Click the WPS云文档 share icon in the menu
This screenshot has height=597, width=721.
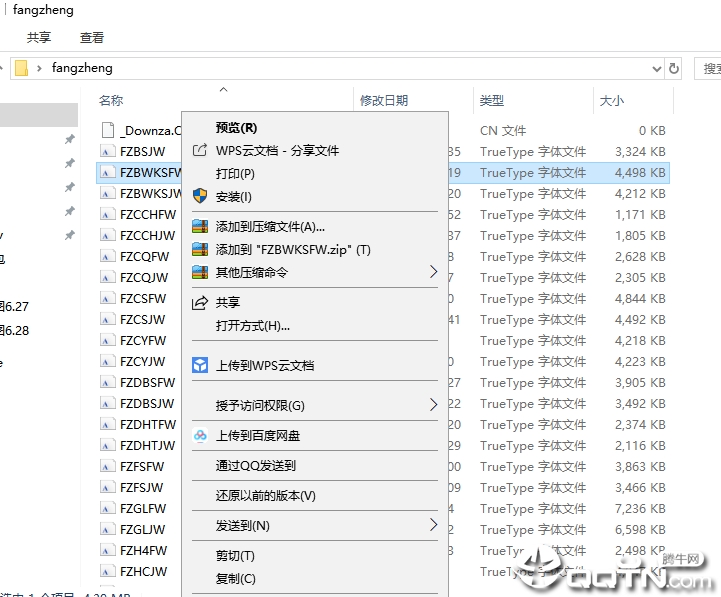pos(199,150)
